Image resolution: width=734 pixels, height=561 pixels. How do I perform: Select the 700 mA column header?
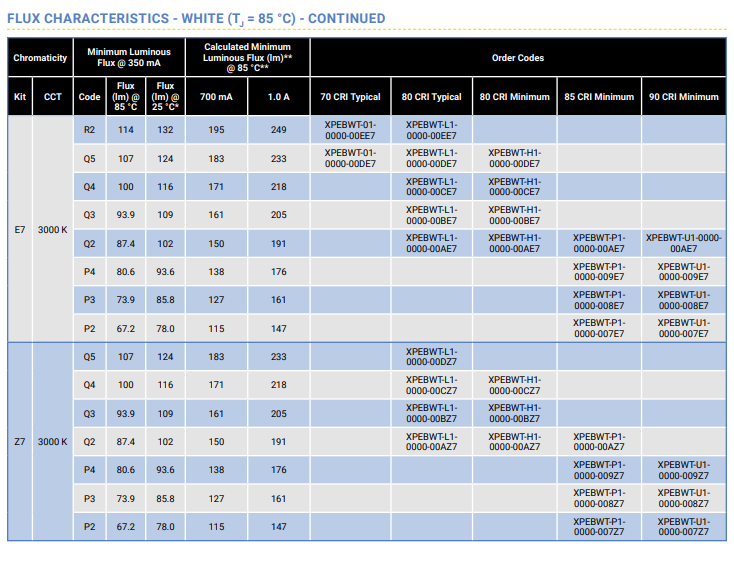click(216, 96)
